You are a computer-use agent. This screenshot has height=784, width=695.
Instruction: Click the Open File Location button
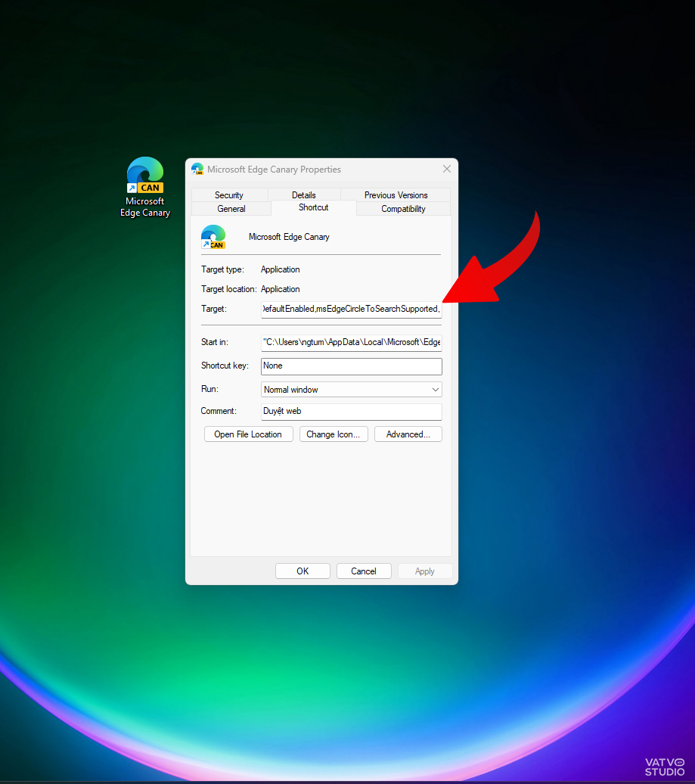(248, 434)
